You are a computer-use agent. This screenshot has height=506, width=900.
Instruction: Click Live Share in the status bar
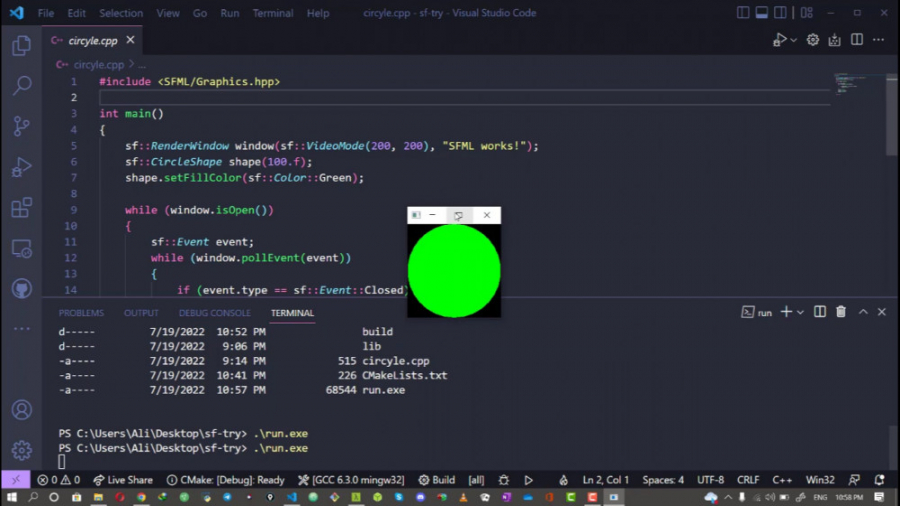pyautogui.click(x=122, y=480)
